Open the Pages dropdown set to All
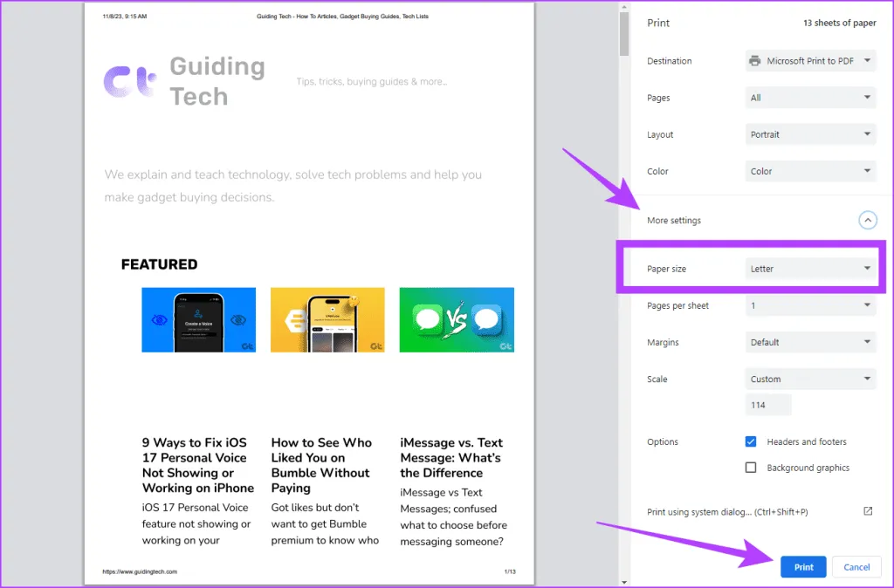Image resolution: width=894 pixels, height=588 pixels. [810, 98]
